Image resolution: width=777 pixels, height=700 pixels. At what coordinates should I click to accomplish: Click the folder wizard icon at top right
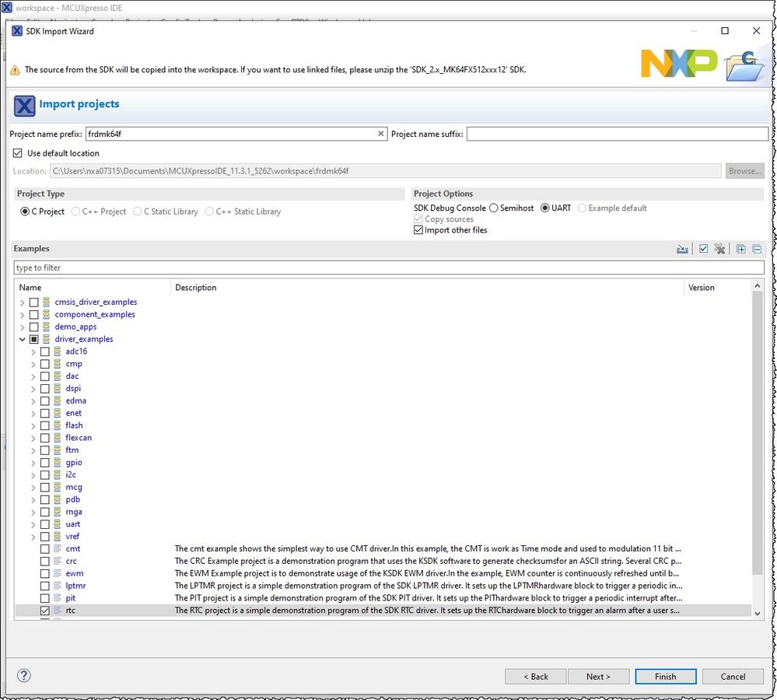point(745,66)
